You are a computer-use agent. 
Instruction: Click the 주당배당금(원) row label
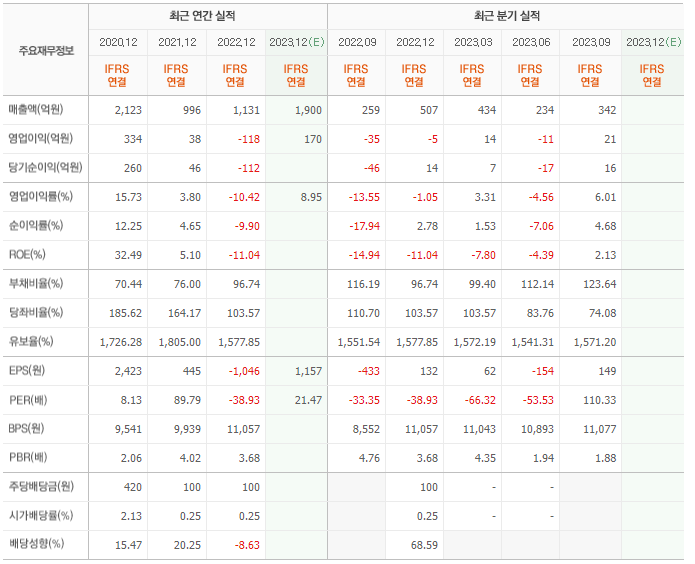[x=41, y=486]
